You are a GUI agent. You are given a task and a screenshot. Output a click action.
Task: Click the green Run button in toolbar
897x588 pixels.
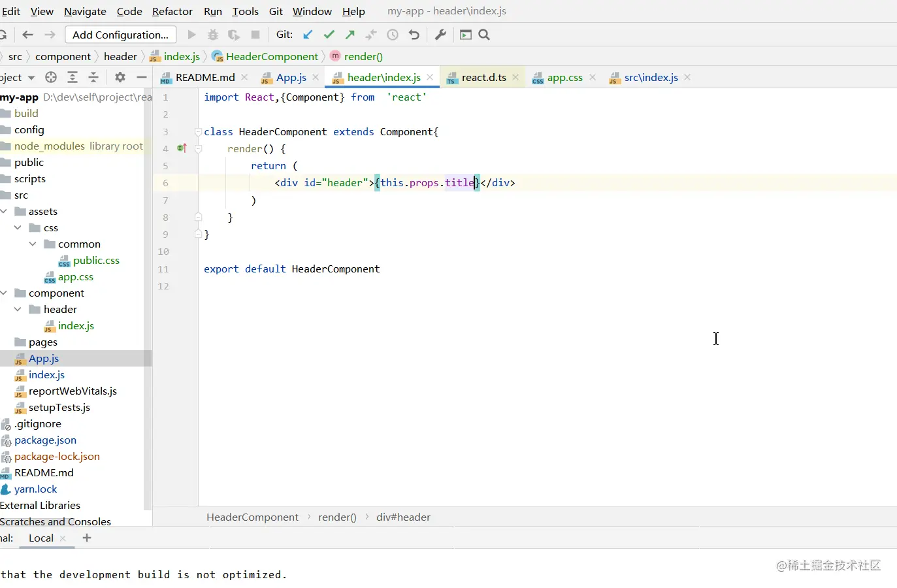tap(191, 35)
